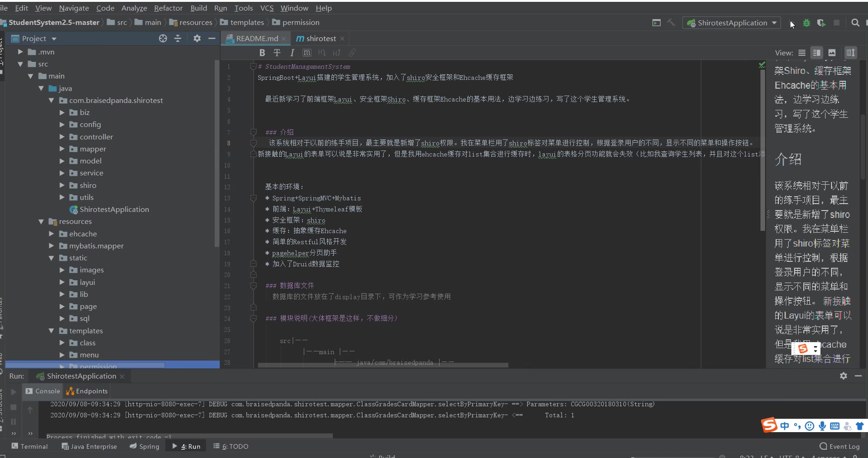Close the README.md tab

click(x=284, y=39)
